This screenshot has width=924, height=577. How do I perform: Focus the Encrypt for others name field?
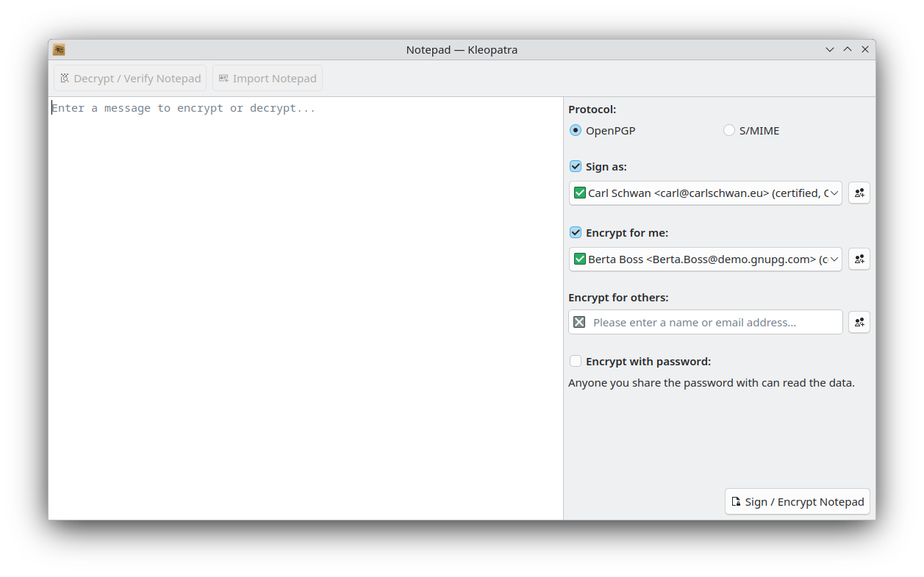pyautogui.click(x=706, y=322)
